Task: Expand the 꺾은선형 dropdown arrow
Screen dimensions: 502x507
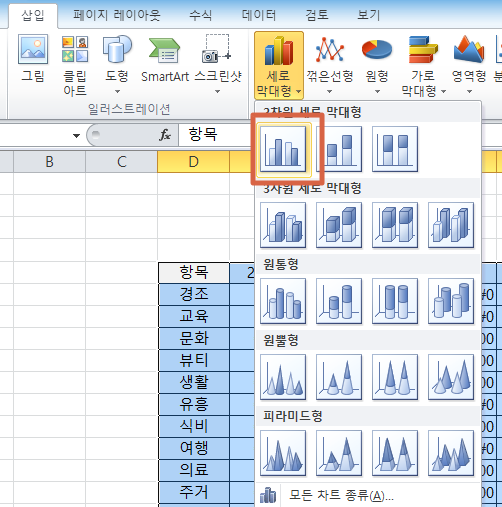Action: [x=329, y=91]
